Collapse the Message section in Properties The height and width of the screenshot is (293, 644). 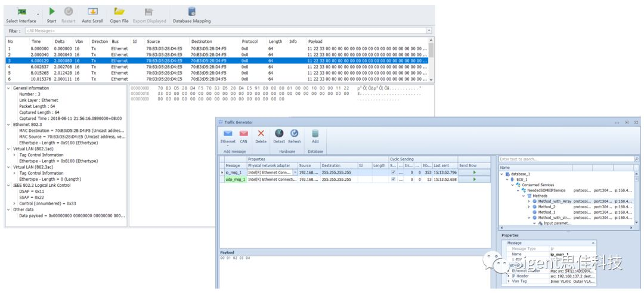[x=592, y=243]
